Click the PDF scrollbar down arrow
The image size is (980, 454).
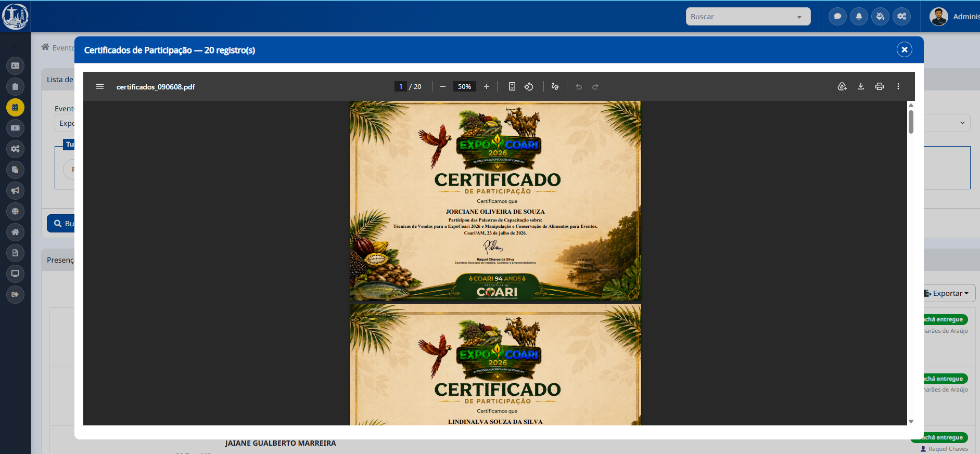911,421
